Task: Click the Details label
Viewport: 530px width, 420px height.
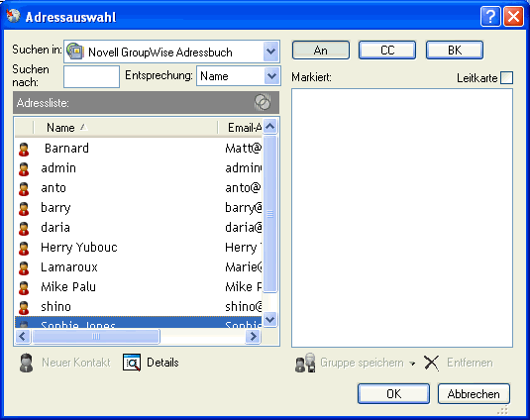Action: coord(162,363)
